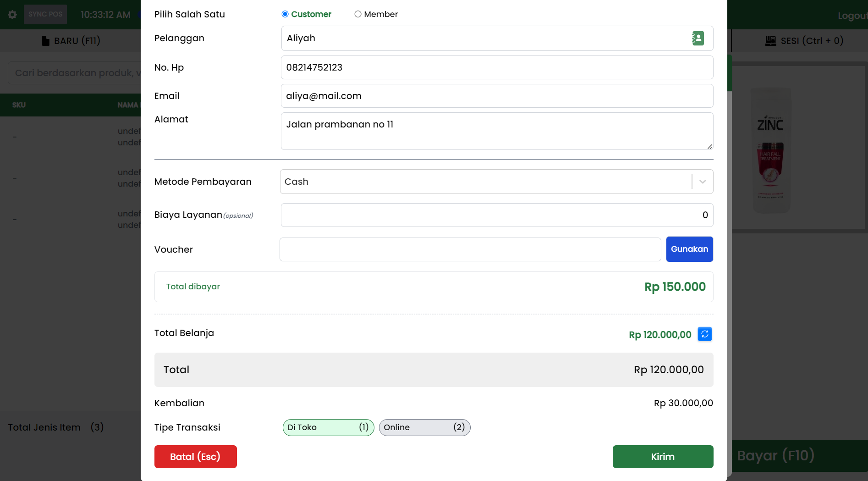This screenshot has height=481, width=868.
Task: Click the Biaya Layanan input field
Action: (497, 215)
